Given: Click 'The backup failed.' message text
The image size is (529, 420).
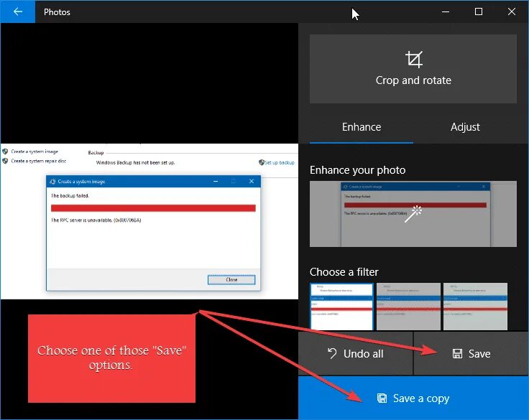Looking at the screenshot, I should pyautogui.click(x=70, y=195).
